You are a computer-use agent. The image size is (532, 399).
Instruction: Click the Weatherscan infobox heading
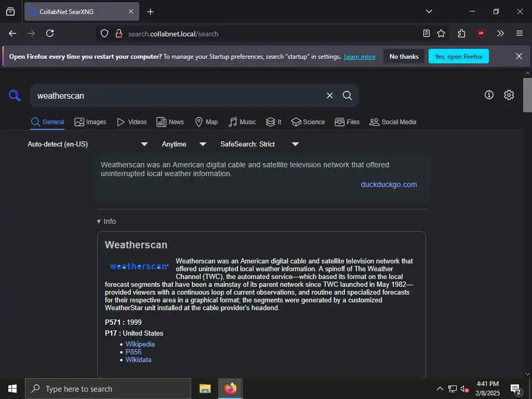coord(136,245)
